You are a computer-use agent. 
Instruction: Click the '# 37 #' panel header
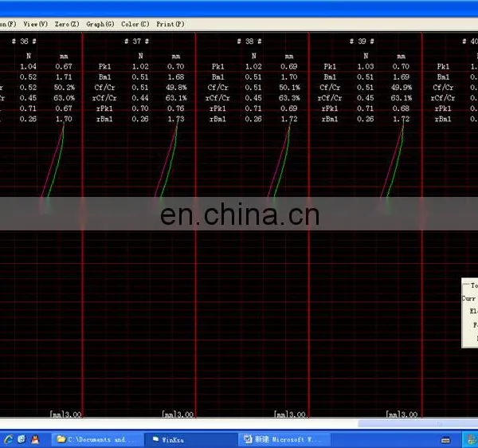coord(137,41)
